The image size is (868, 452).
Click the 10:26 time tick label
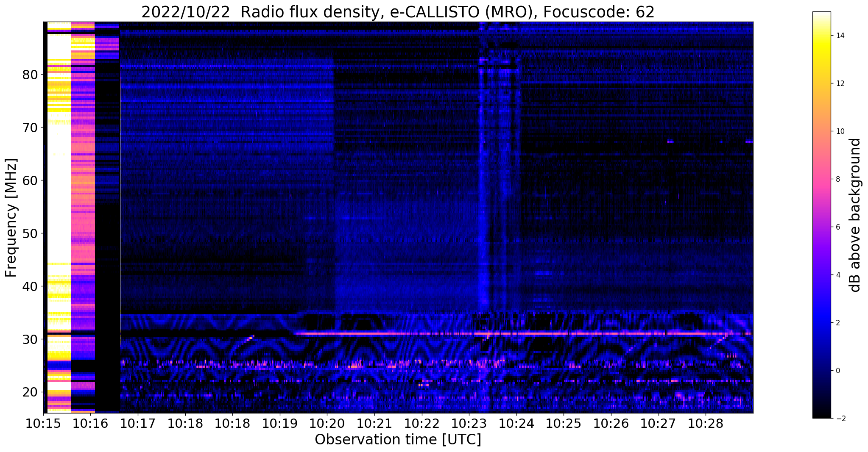coord(611,424)
